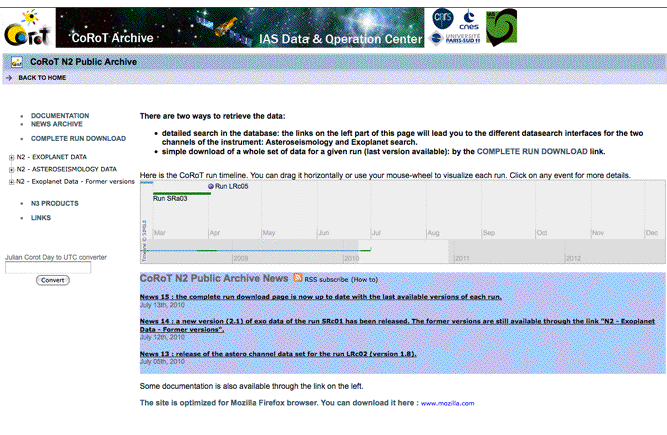Open the www.mozilla.com link
Viewport: 667px width, 435px height.
click(x=447, y=403)
